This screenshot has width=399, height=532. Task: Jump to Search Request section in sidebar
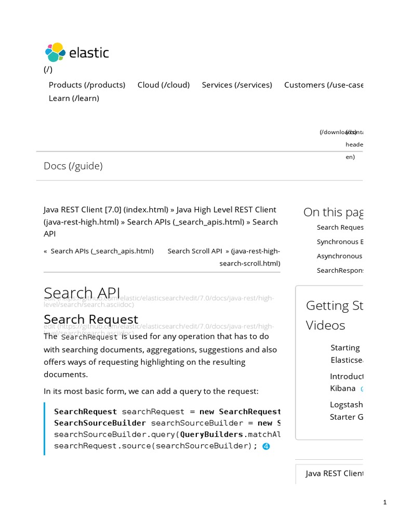tap(340, 228)
